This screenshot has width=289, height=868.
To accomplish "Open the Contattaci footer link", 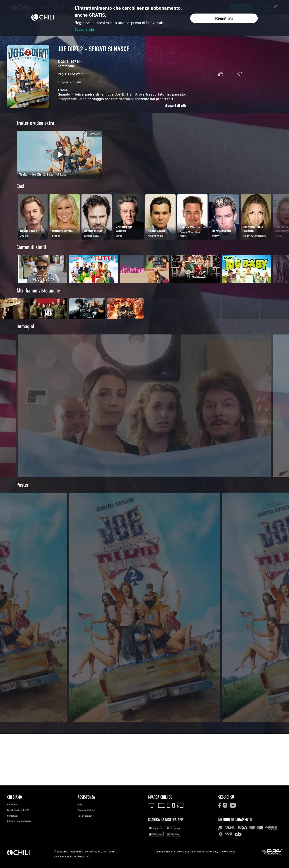I will [x=12, y=816].
